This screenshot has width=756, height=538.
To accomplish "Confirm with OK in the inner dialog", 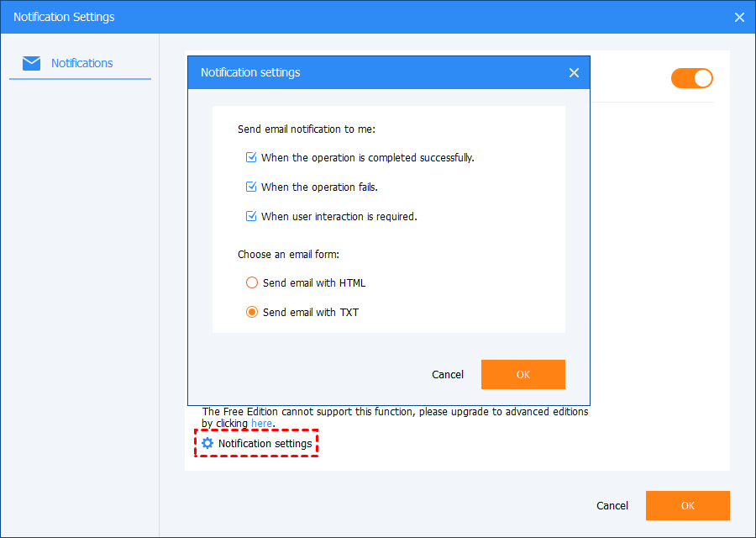I will [522, 374].
